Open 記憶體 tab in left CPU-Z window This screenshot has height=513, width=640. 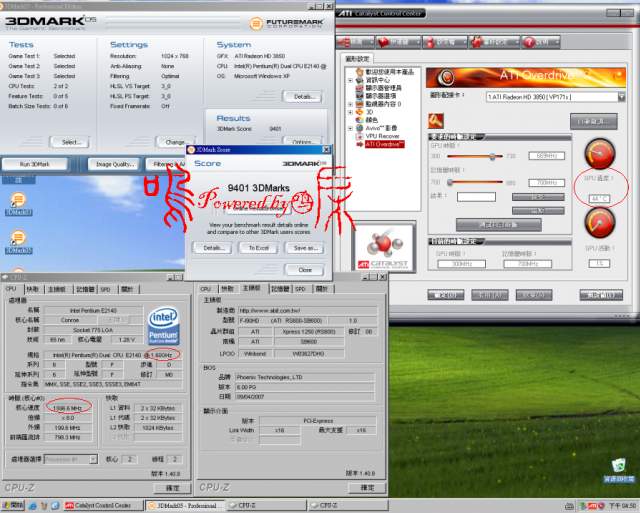tap(85, 289)
